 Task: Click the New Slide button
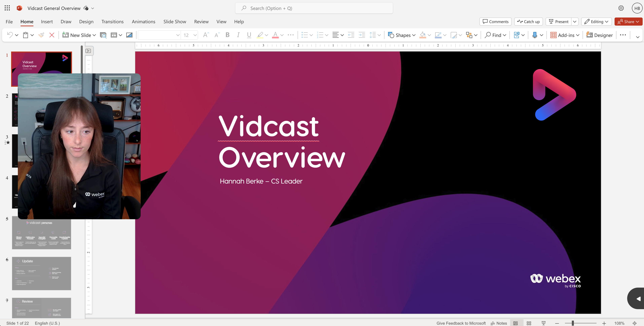(x=77, y=35)
